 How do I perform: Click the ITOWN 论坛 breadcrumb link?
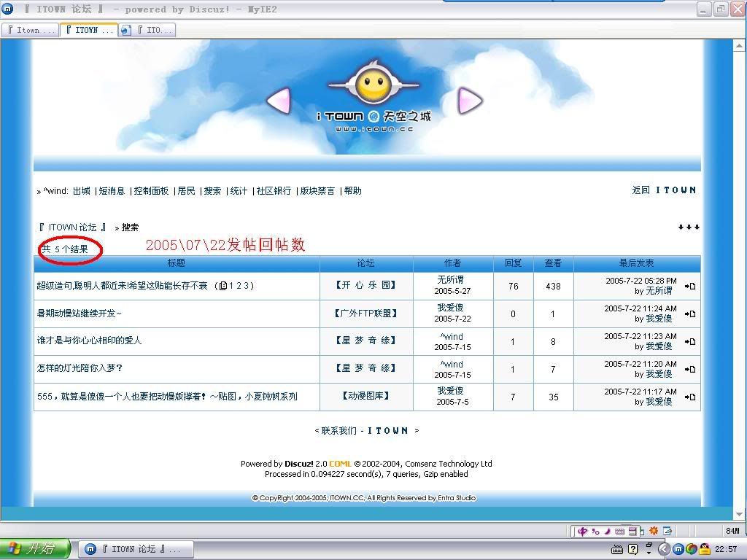[72, 227]
